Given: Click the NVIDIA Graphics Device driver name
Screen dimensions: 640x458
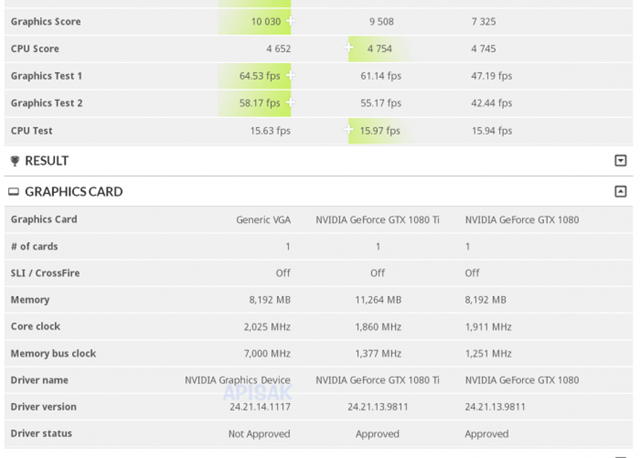Looking at the screenshot, I should 237,380.
